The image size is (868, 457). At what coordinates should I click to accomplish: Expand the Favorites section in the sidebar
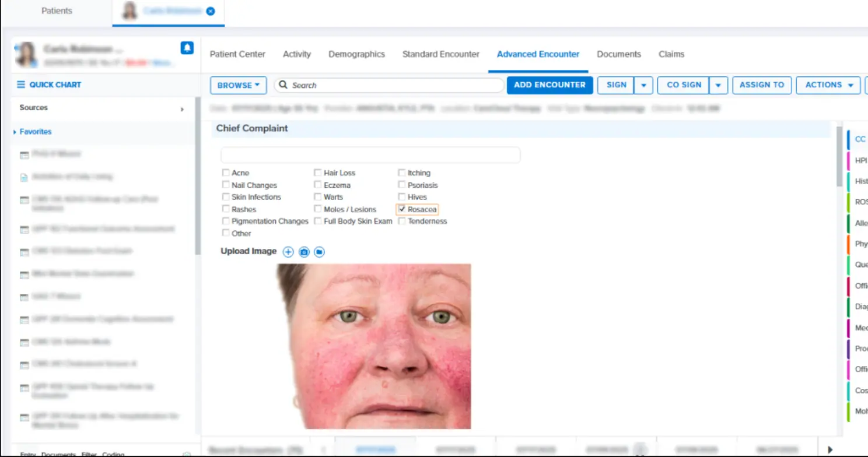[16, 131]
